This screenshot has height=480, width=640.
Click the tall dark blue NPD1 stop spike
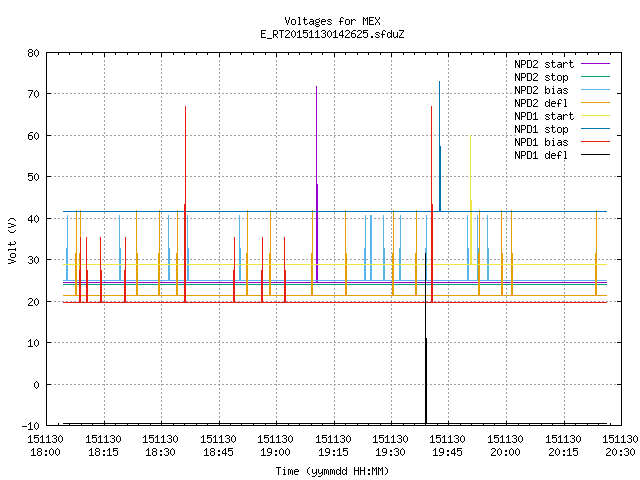coord(440,146)
